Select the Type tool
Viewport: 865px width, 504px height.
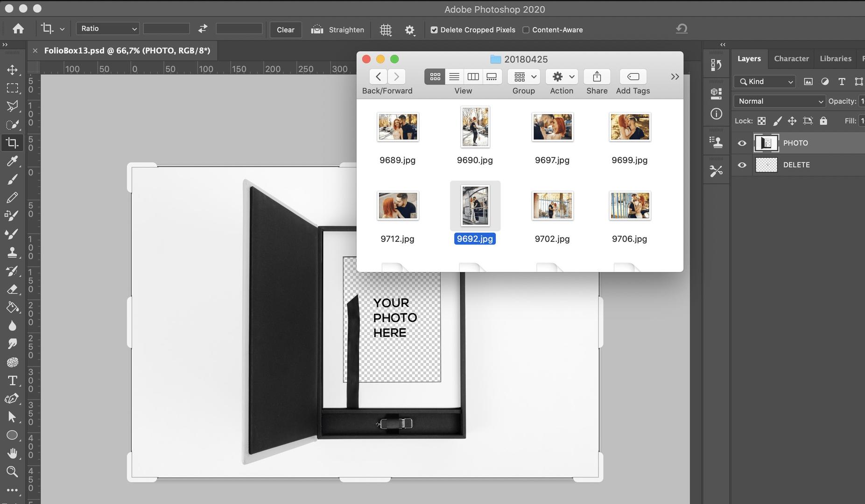[x=12, y=380]
